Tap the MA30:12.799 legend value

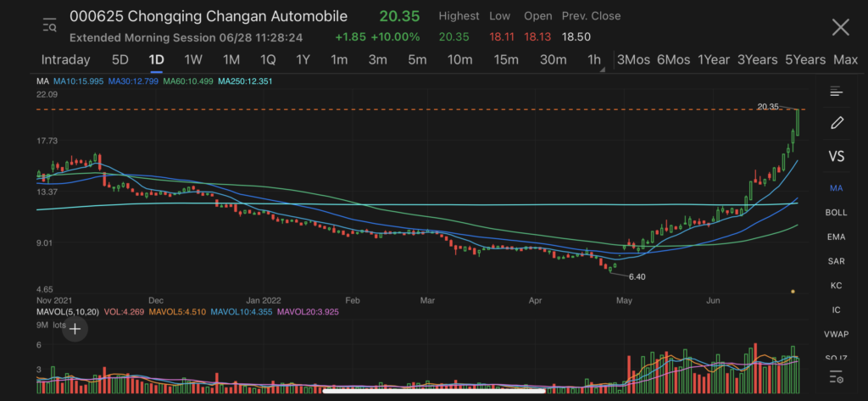[x=133, y=81]
